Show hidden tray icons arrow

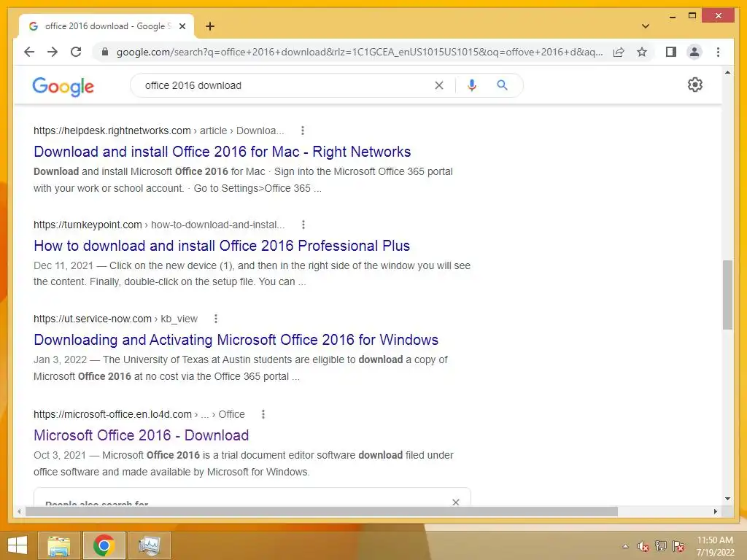click(x=625, y=546)
